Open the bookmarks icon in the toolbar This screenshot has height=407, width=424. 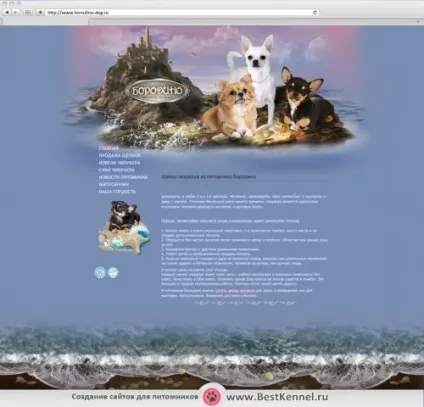coord(28,12)
